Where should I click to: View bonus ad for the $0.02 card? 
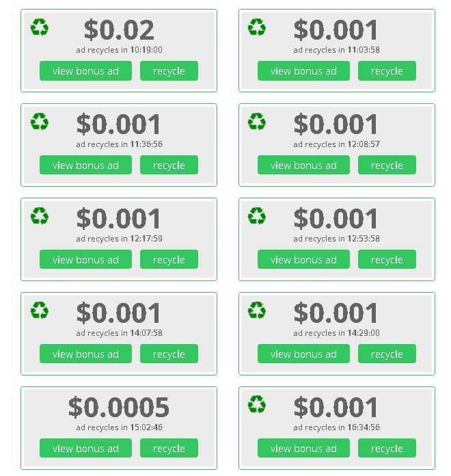pos(85,70)
